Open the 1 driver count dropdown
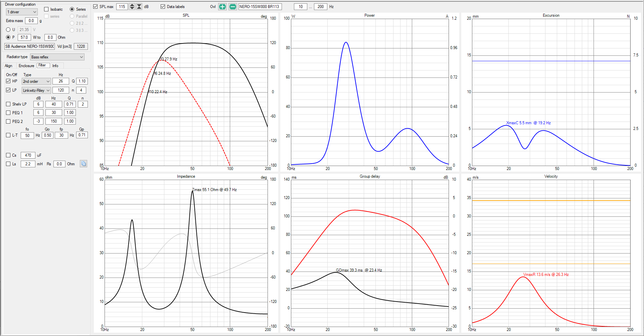644x336 pixels. pyautogui.click(x=22, y=12)
